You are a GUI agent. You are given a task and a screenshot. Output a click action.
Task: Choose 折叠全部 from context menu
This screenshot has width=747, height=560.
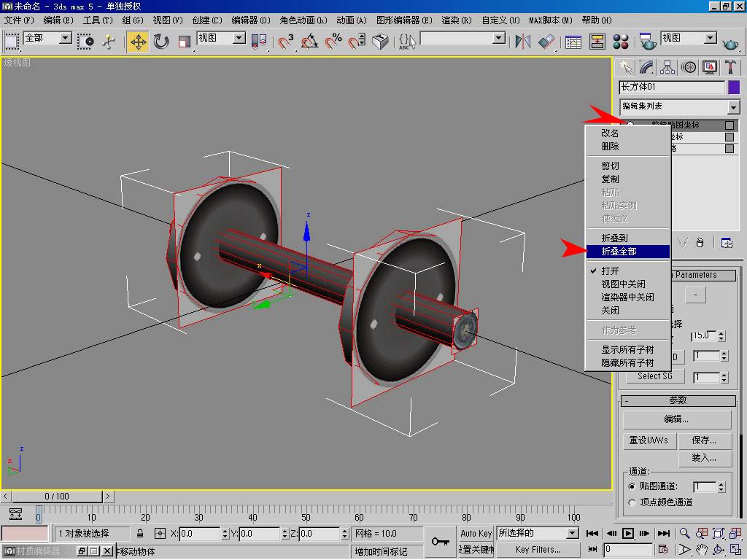click(628, 252)
